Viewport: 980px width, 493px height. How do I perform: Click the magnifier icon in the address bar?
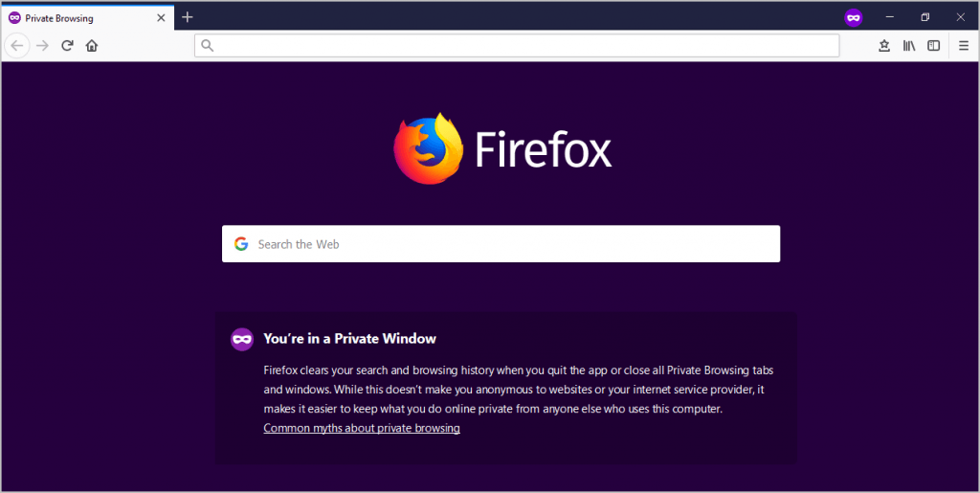tap(208, 46)
